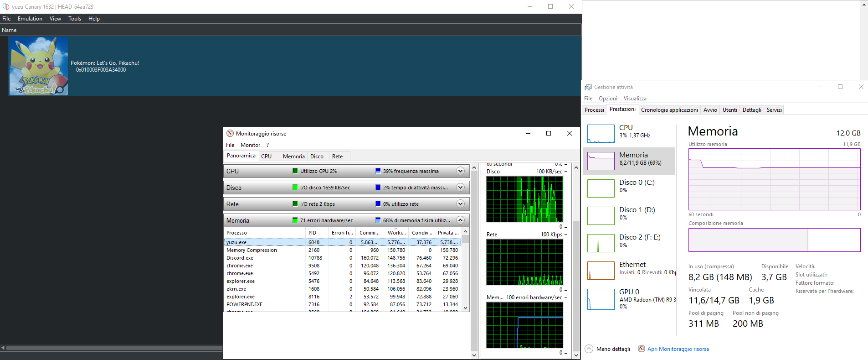868x360 pixels.
Task: Select POWERPNT.EXE process row
Action: pyautogui.click(x=343, y=304)
